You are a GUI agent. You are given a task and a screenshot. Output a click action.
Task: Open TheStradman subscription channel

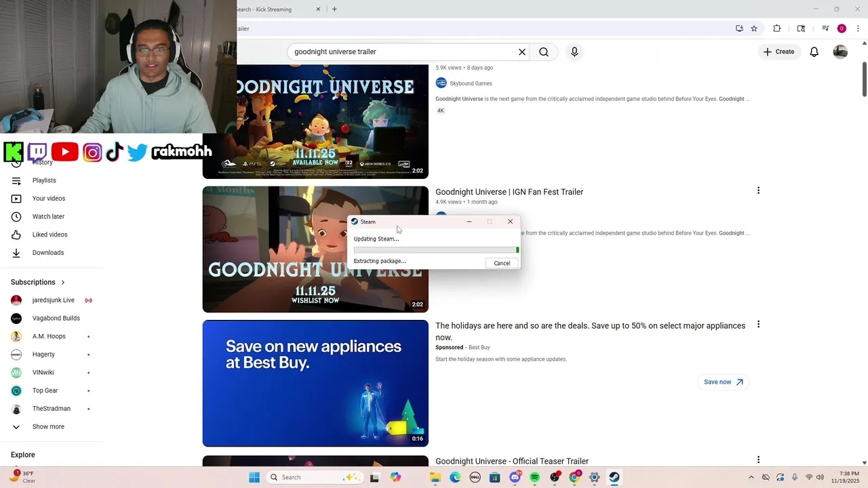(51, 409)
